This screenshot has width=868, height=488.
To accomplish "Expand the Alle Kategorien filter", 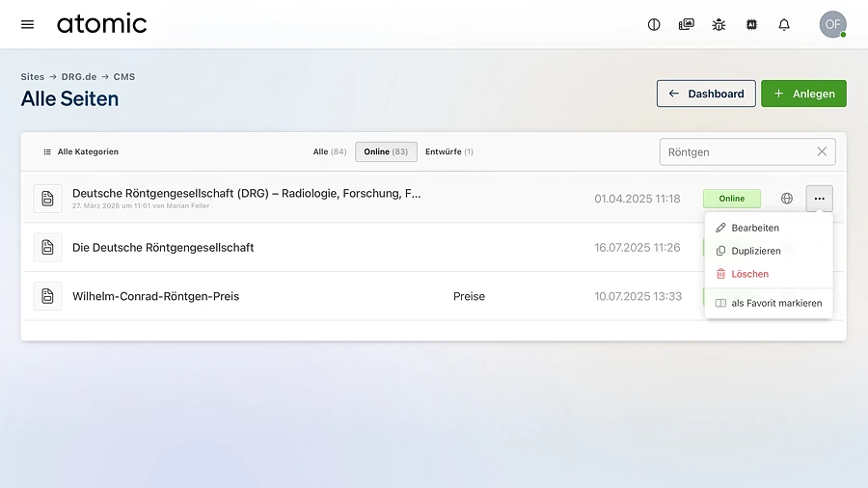I will point(81,151).
